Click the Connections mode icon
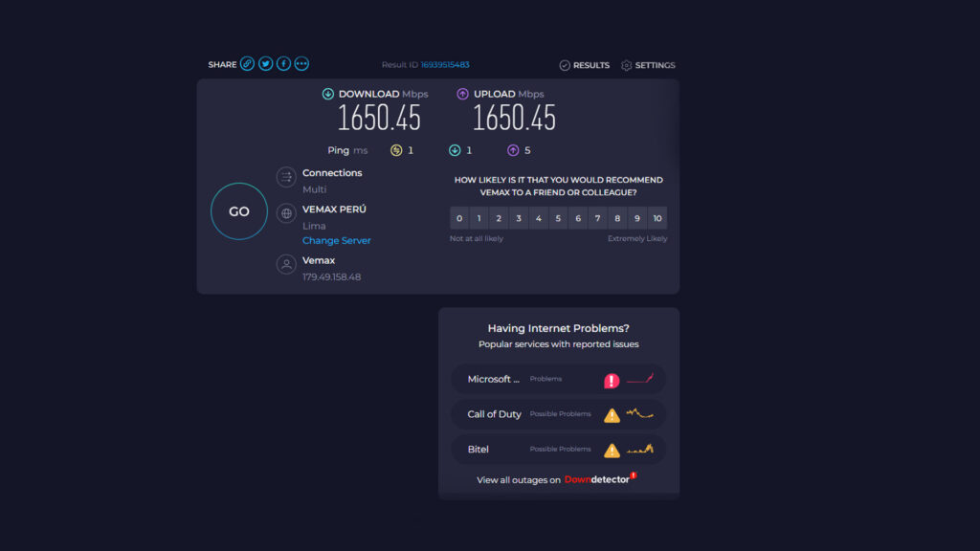The image size is (980, 551). 286,177
